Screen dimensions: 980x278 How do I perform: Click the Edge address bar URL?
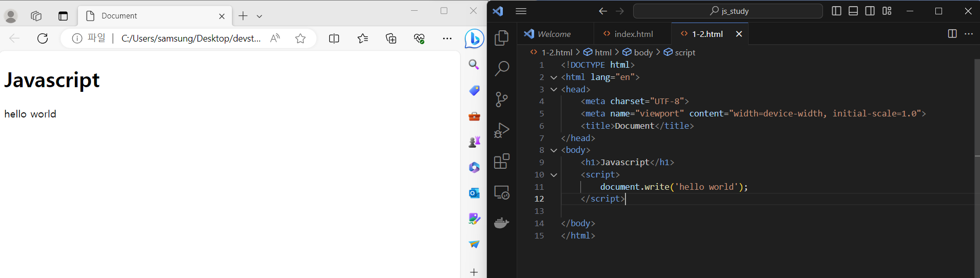[x=191, y=38]
